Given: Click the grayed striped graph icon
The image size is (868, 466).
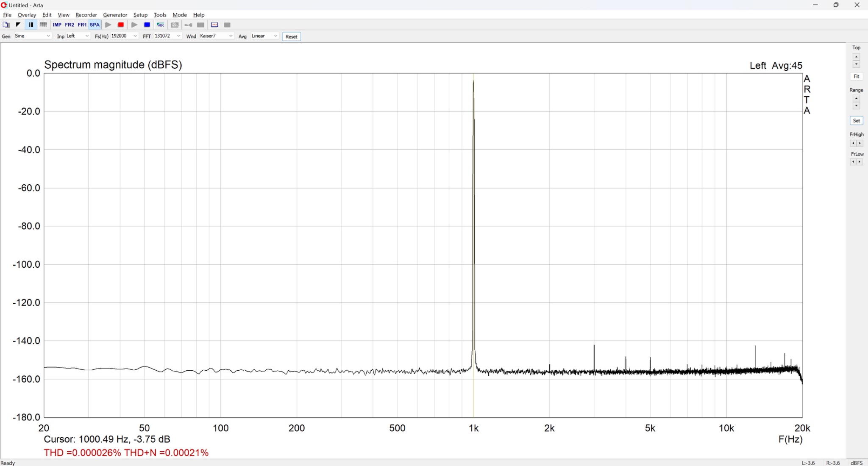Looking at the screenshot, I should click(175, 25).
